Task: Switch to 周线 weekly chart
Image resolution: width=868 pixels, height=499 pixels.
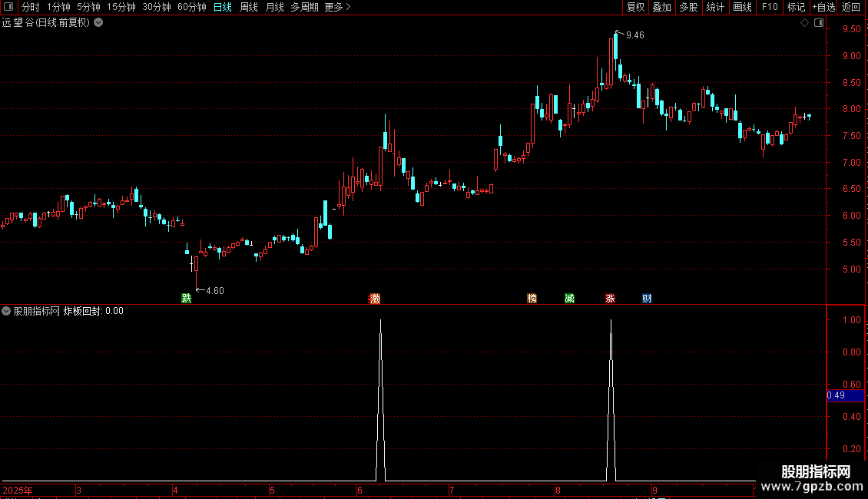Action: click(x=249, y=7)
